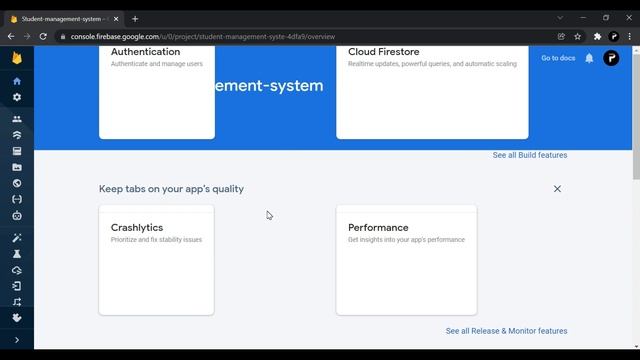Image resolution: width=640 pixels, height=360 pixels.
Task: Open Extensions icon near sidebar bottom
Action: click(17, 318)
